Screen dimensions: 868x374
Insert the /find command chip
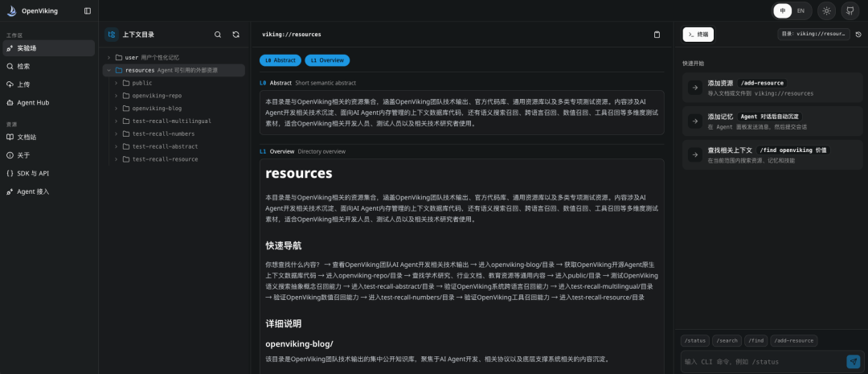(x=755, y=341)
